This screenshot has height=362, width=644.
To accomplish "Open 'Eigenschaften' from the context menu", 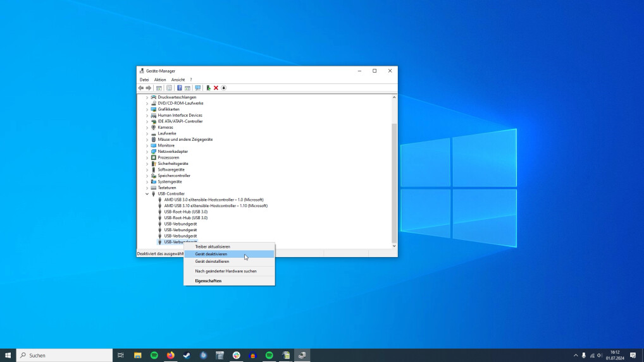I will [208, 281].
